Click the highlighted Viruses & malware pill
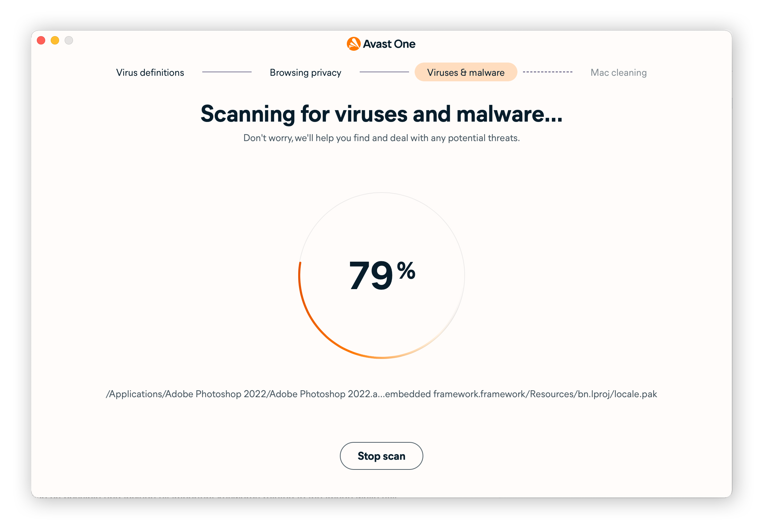 466,72
